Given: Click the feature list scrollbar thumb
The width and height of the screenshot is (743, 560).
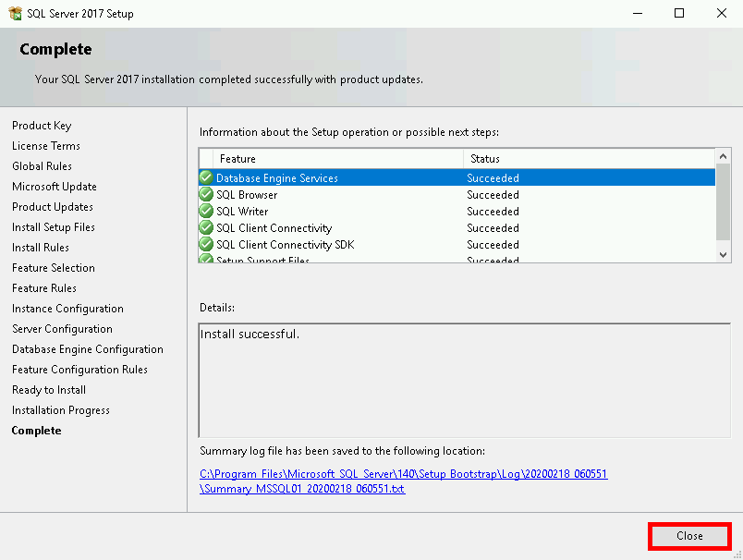Looking at the screenshot, I should (724, 201).
